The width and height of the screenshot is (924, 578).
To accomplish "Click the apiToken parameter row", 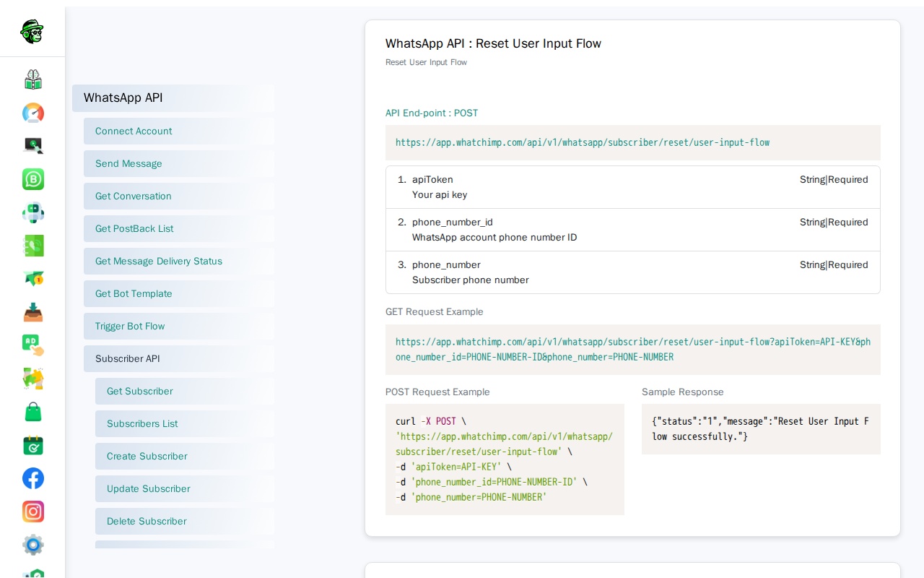I will [633, 187].
